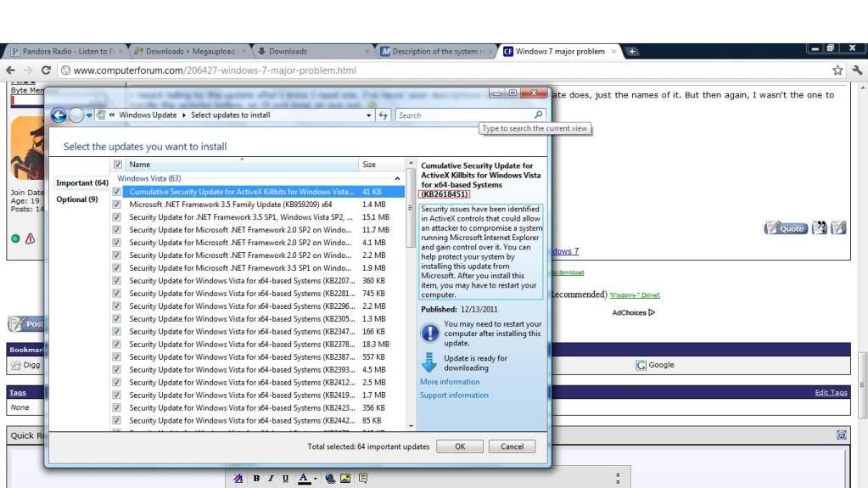868x488 pixels.
Task: Click the AdChoices link
Action: tap(633, 312)
